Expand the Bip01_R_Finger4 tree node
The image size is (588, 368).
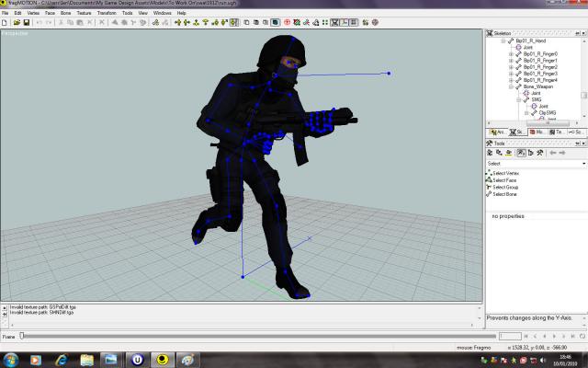(x=511, y=80)
